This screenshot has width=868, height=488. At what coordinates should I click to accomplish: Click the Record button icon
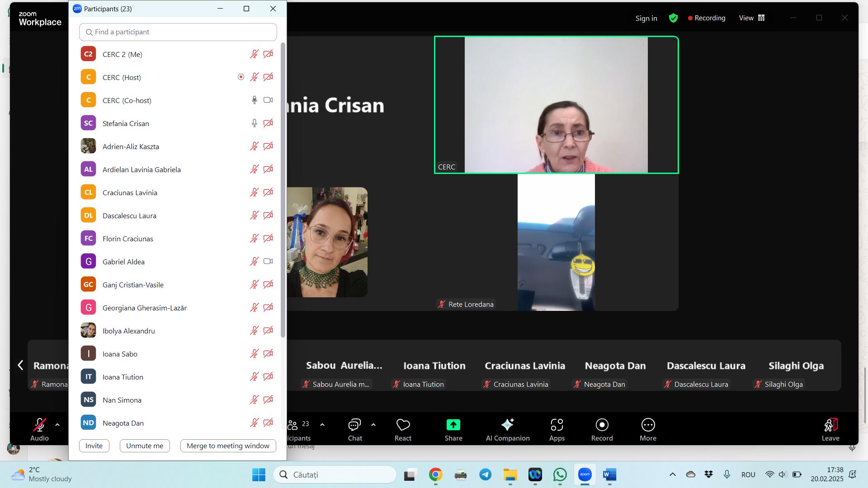pyautogui.click(x=602, y=425)
